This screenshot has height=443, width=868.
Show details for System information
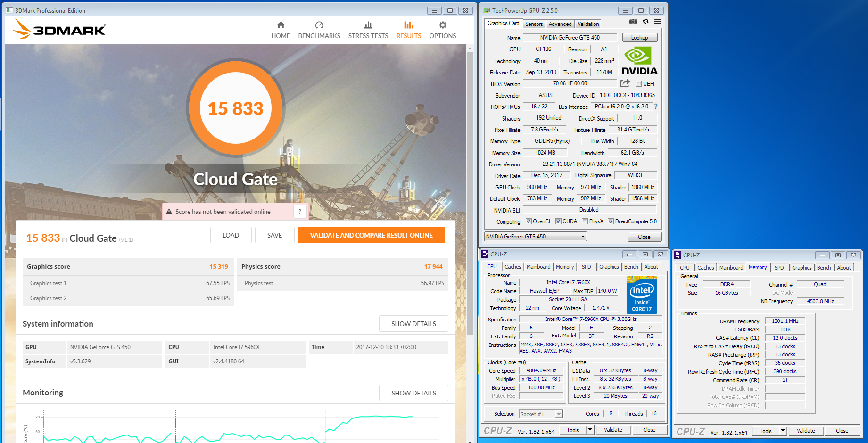click(413, 324)
